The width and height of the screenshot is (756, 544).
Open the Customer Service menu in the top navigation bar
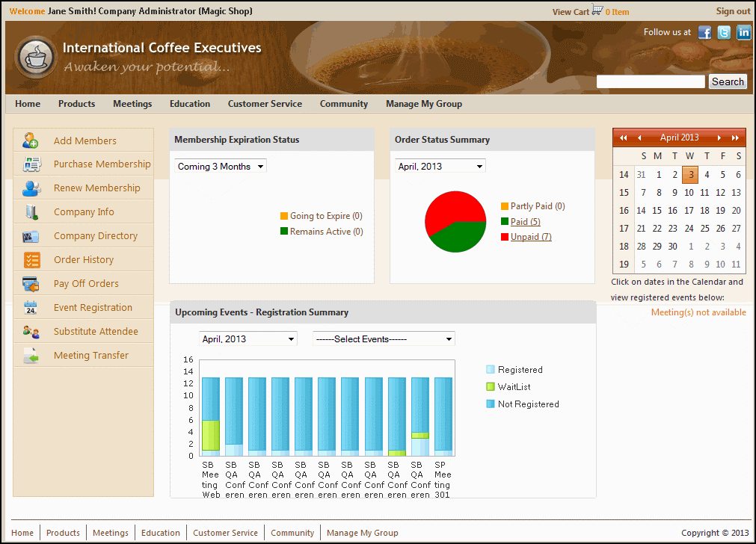pos(265,104)
